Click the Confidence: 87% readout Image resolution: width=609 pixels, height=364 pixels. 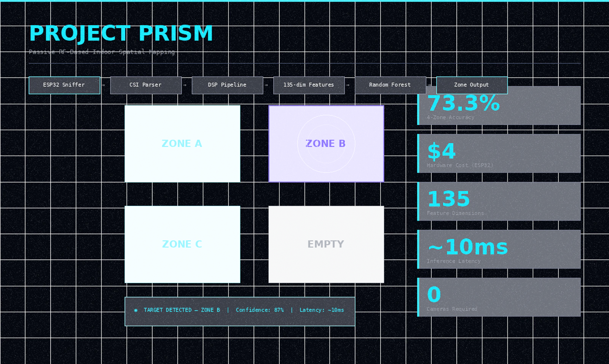click(x=260, y=310)
